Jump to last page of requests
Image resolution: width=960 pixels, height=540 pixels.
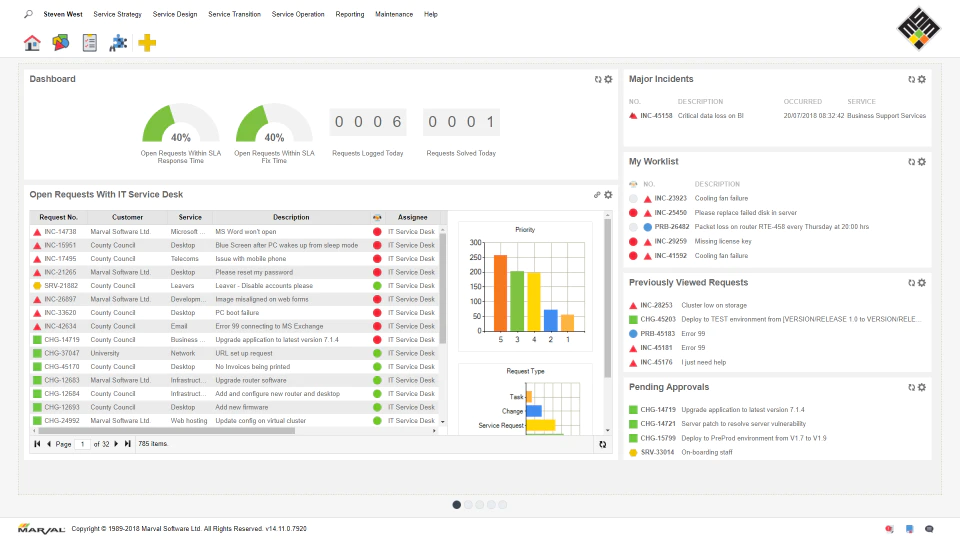(x=127, y=444)
